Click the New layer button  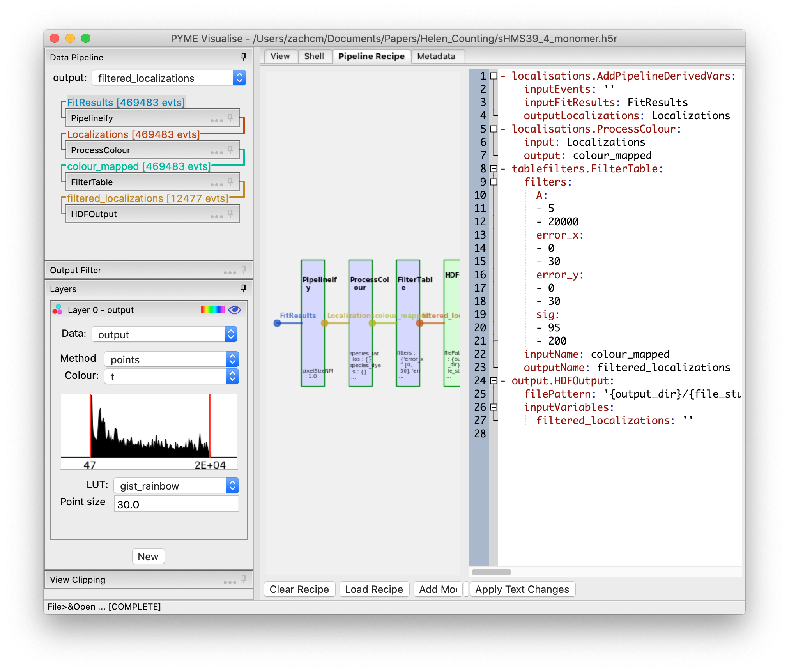point(148,556)
